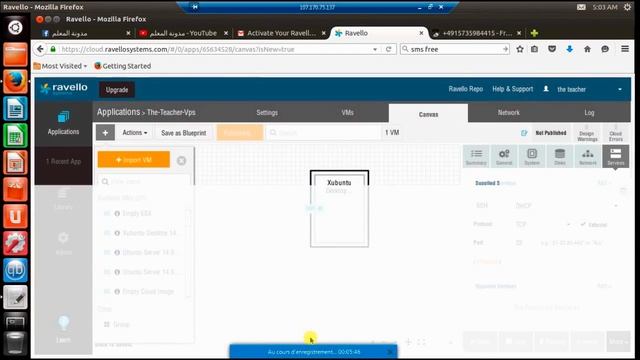The image size is (640, 360).
Task: Open Cloud Errors
Action: pos(616,133)
